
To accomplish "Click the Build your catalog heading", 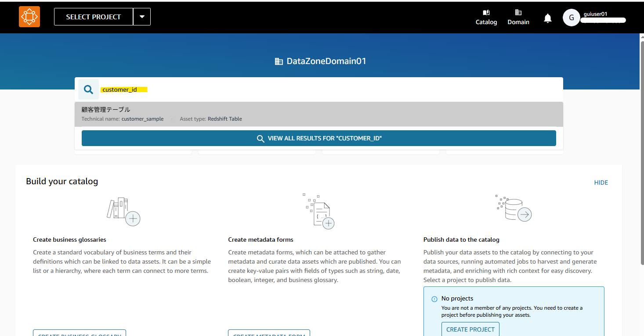I will (x=62, y=181).
